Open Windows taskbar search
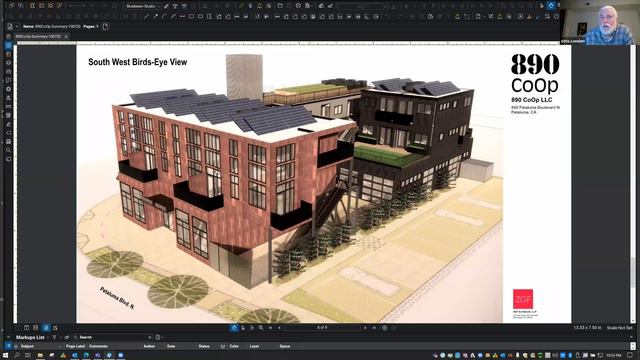640x360 pixels. point(17,356)
